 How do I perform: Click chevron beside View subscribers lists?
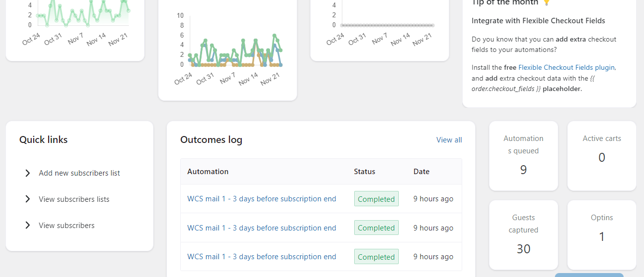coord(28,199)
